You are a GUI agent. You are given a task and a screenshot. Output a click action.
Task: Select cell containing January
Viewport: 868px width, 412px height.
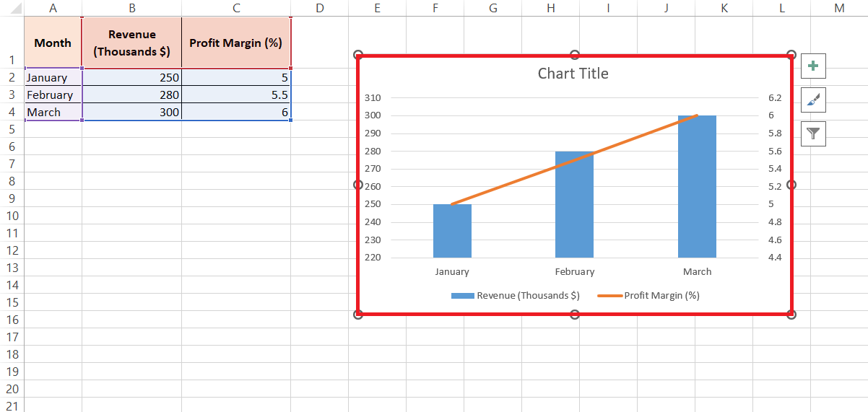[53, 77]
